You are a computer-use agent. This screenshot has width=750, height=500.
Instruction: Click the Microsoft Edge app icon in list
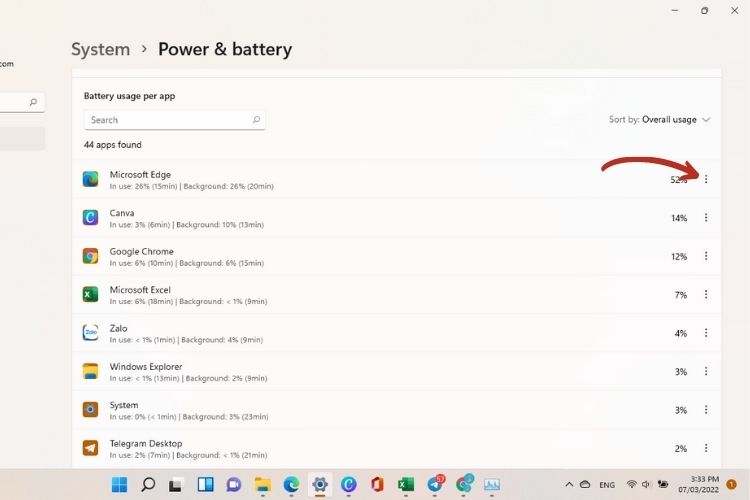90,179
